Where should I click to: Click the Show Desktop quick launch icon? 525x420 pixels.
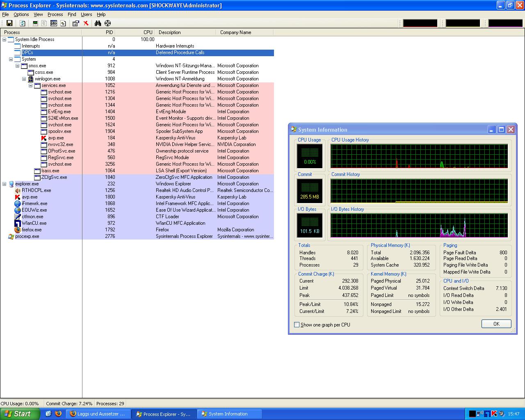[x=48, y=414]
